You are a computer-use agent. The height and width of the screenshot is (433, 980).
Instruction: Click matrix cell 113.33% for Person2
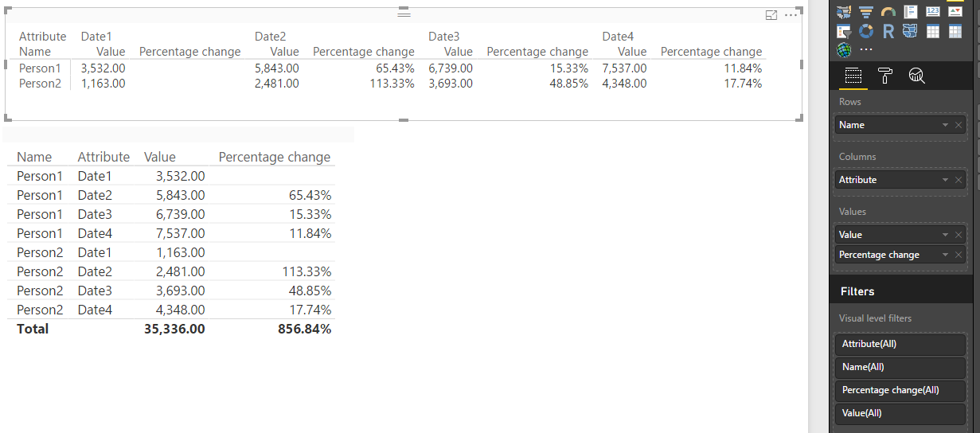(x=392, y=84)
